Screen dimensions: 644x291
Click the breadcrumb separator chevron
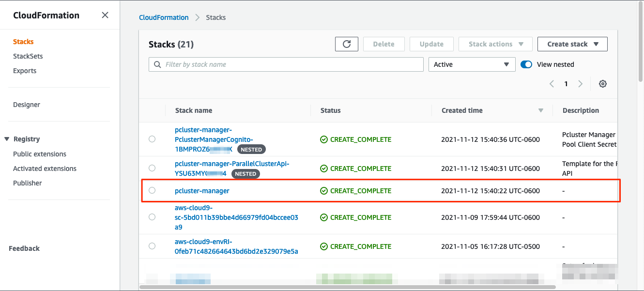(198, 17)
